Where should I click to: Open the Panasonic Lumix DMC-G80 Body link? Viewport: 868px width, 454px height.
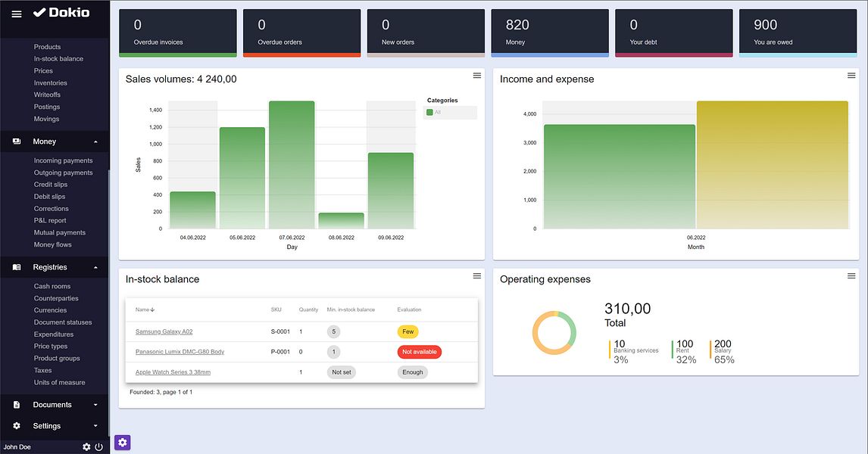(x=180, y=352)
